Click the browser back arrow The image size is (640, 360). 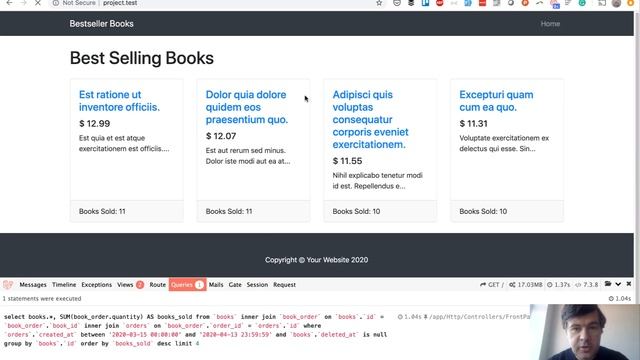point(9,3)
